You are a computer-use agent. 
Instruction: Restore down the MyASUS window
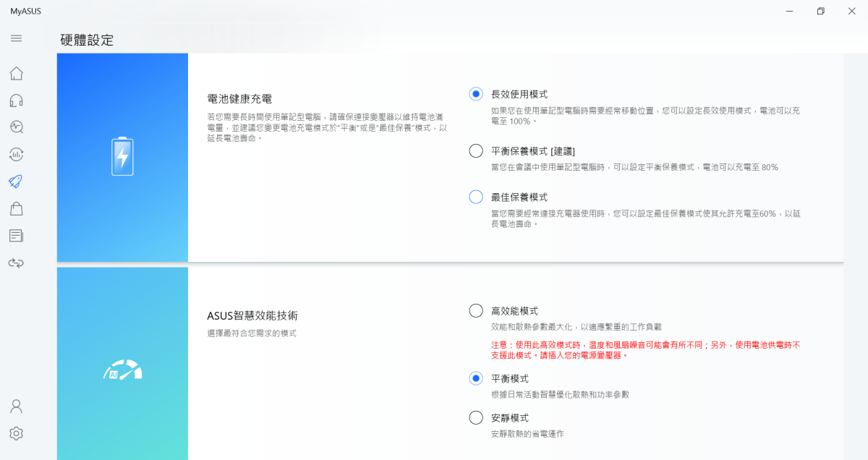820,11
